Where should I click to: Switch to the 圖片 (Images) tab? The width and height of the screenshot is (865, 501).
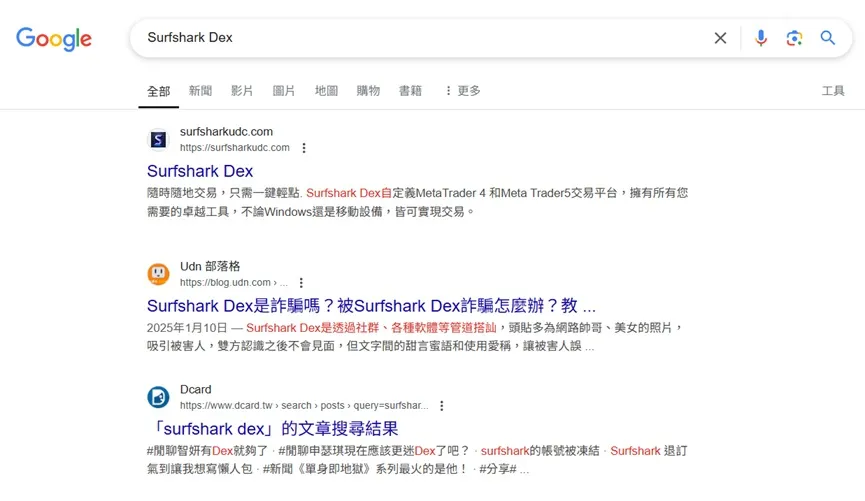(284, 90)
